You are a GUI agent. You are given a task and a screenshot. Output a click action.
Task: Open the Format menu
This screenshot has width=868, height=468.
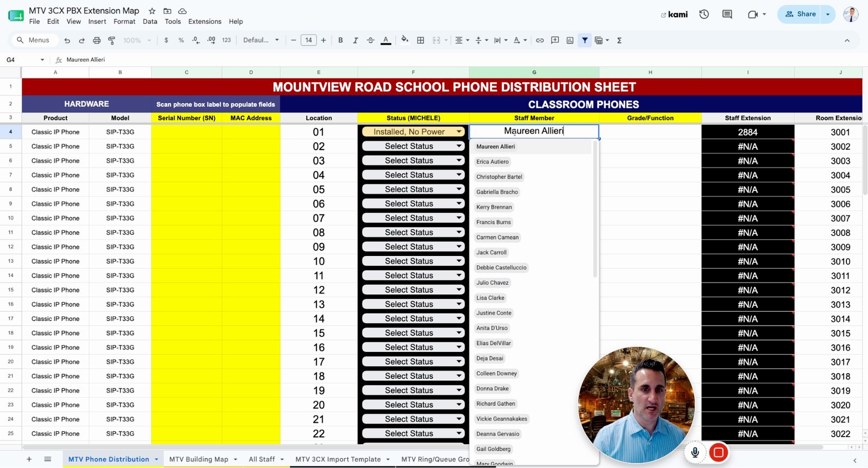[x=124, y=22]
